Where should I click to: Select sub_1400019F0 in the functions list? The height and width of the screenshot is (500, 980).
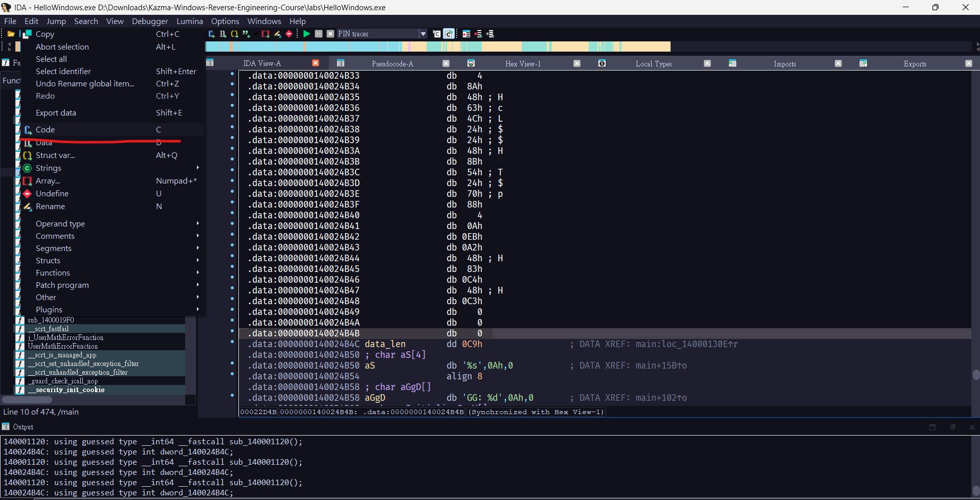click(51, 320)
